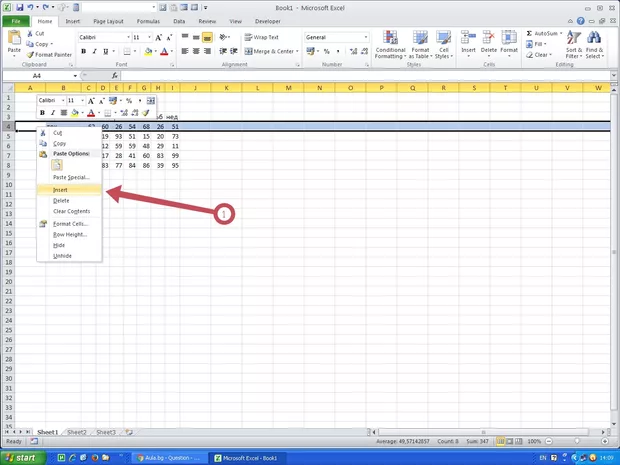Viewport: 620px width, 465px height.
Task: Click the ribbon Font Color red A
Action: [164, 51]
